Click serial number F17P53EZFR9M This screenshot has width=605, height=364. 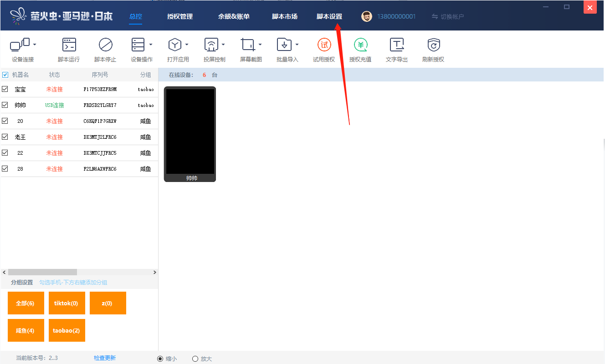click(100, 89)
